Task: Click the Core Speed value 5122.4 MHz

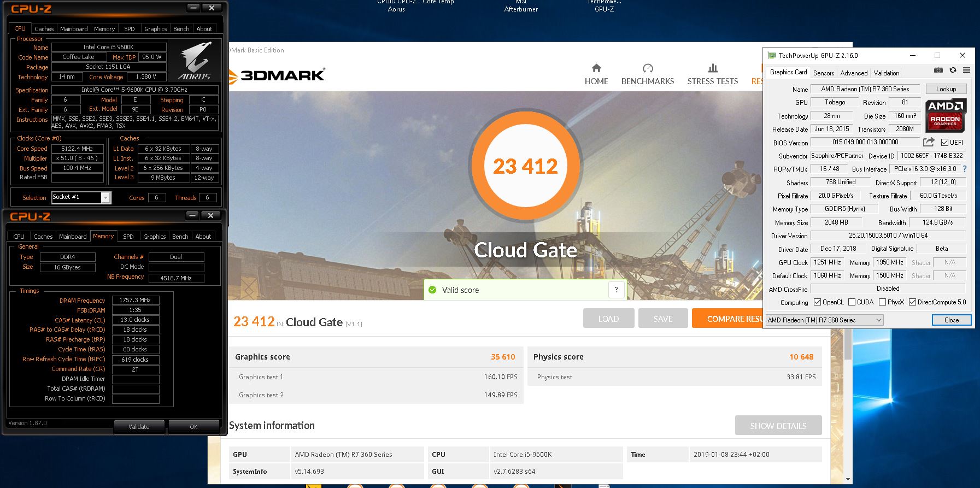Action: (x=77, y=148)
